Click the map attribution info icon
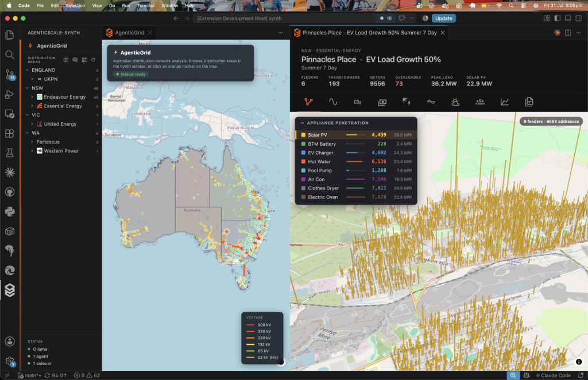The height and width of the screenshot is (380, 588). coord(579,362)
